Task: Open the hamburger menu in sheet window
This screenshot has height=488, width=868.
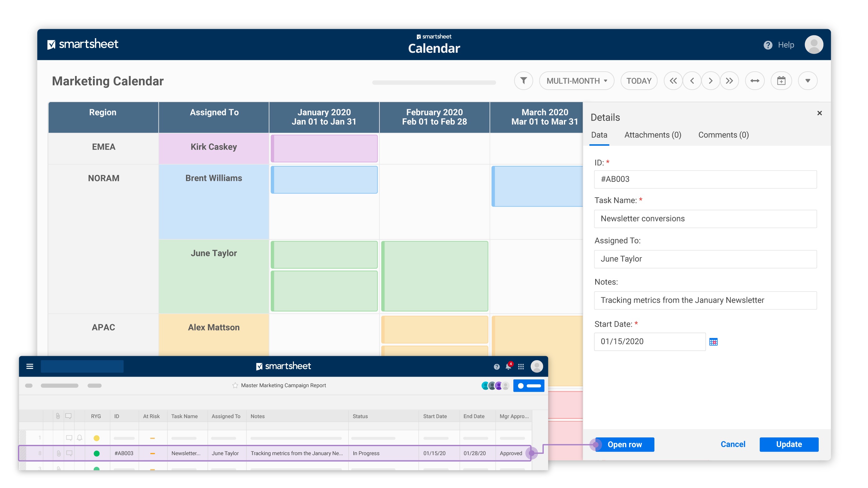Action: pyautogui.click(x=30, y=366)
